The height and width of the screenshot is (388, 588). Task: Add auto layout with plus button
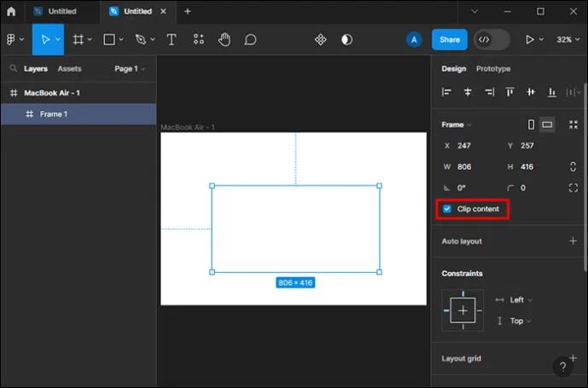click(x=573, y=241)
